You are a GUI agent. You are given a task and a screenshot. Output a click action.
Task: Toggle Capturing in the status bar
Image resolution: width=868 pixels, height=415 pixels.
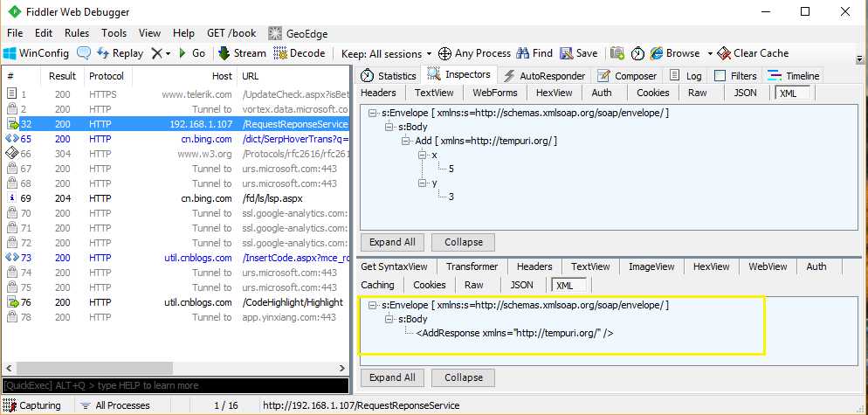(32, 405)
